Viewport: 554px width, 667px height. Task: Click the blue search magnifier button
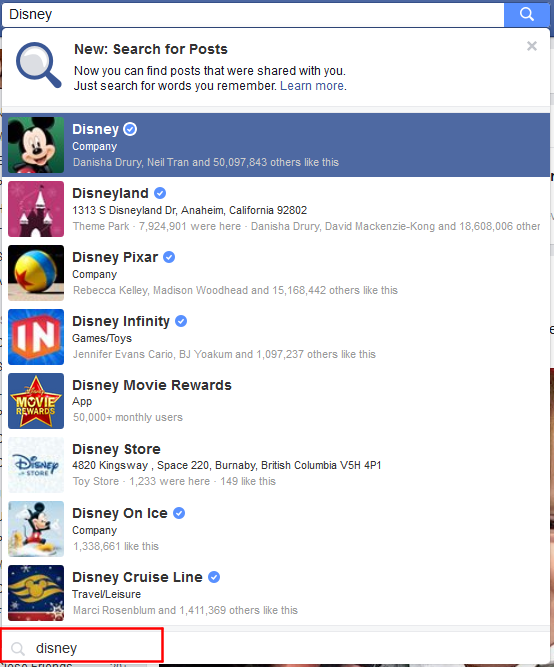pyautogui.click(x=526, y=14)
